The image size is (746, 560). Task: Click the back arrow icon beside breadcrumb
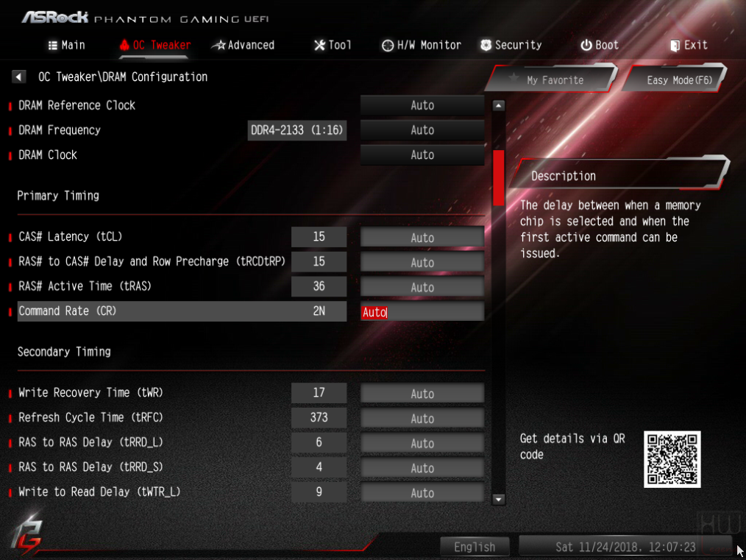(x=18, y=77)
